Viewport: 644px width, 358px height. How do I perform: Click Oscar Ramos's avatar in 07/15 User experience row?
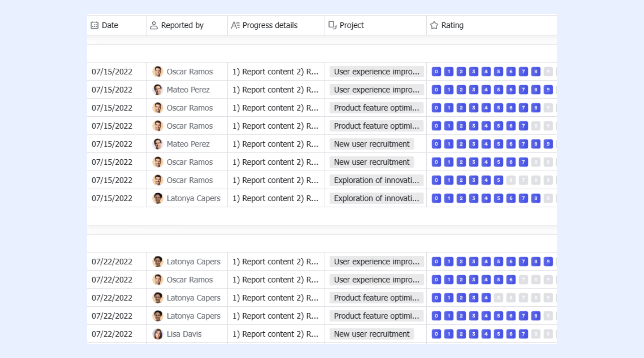158,72
